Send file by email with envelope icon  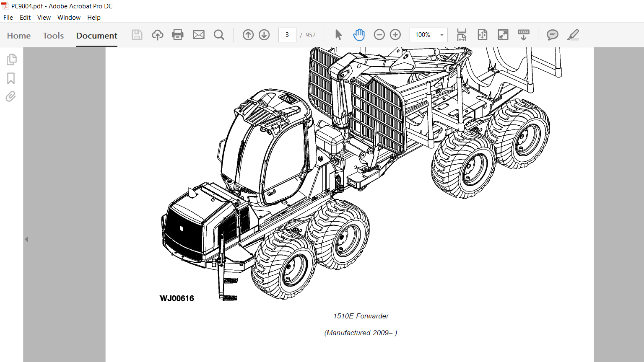(199, 35)
